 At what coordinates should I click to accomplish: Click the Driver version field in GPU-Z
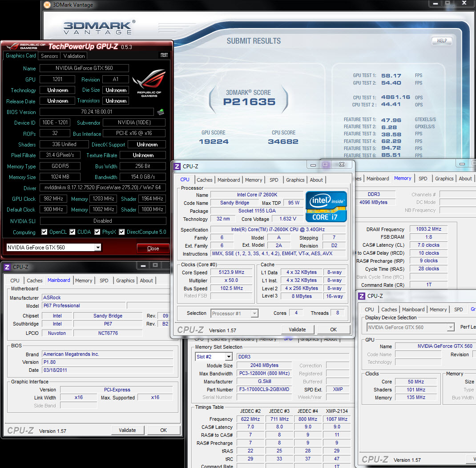[103, 187]
